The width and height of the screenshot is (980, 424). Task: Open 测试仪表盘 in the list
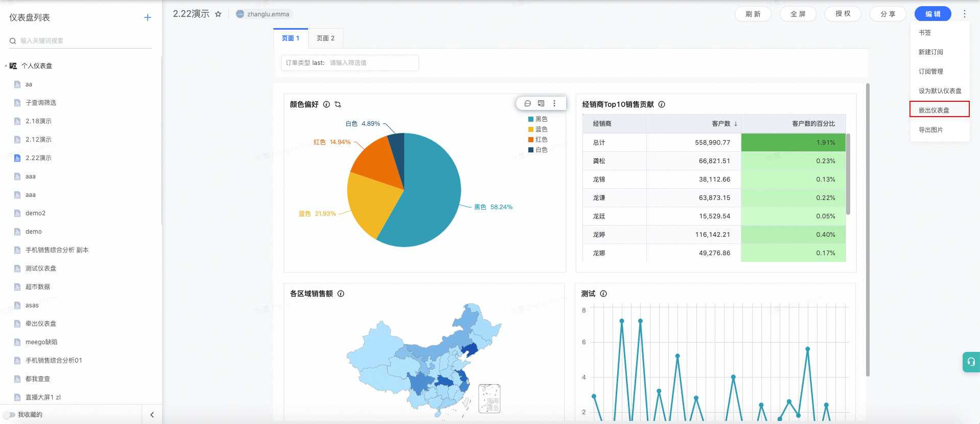(41, 269)
